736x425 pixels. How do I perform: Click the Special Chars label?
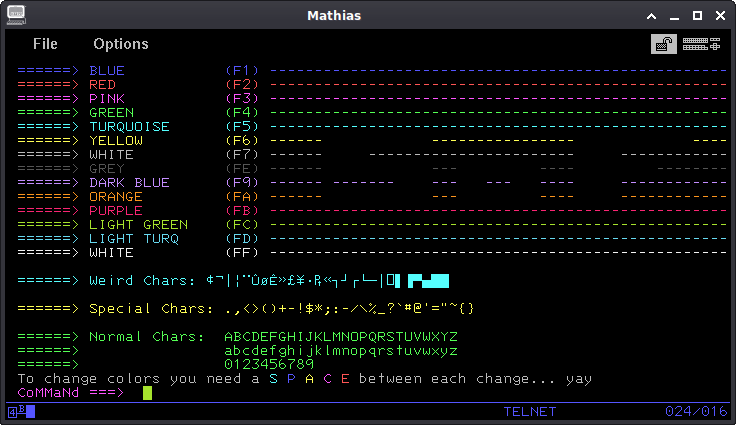pos(151,309)
